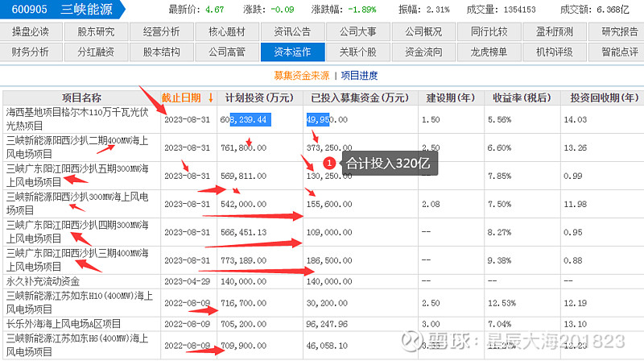Select row 长乐外海海上风电场A区项目

(x=324, y=324)
